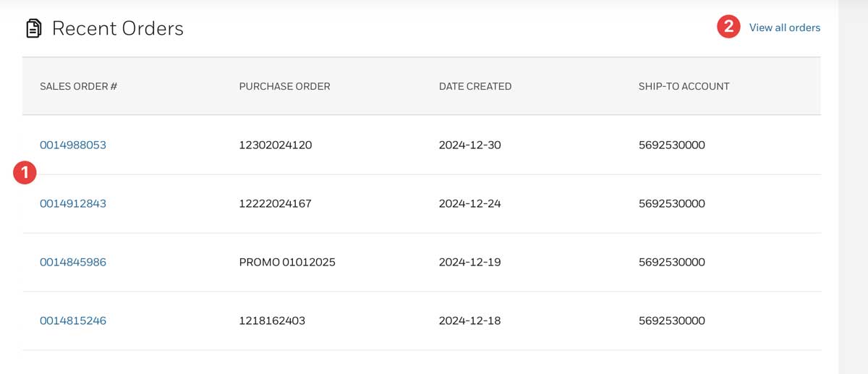Screen dimensions: 868x374
Task: Click the 2024-12-24 created date
Action: [470, 203]
